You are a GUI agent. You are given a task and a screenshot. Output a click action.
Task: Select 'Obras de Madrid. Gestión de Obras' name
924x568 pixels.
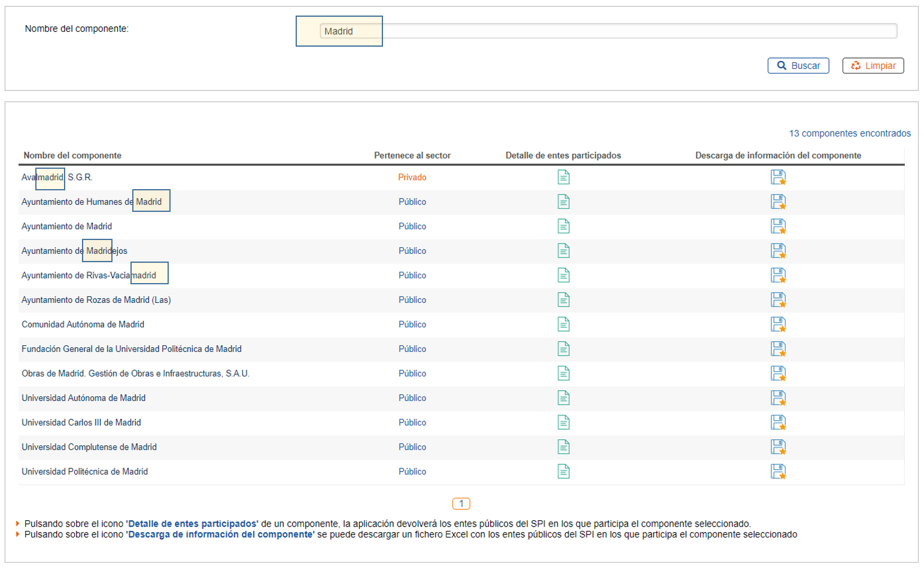click(135, 373)
